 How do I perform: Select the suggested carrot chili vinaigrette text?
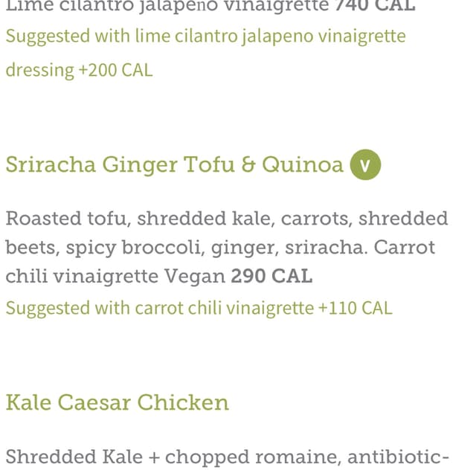pos(160,309)
